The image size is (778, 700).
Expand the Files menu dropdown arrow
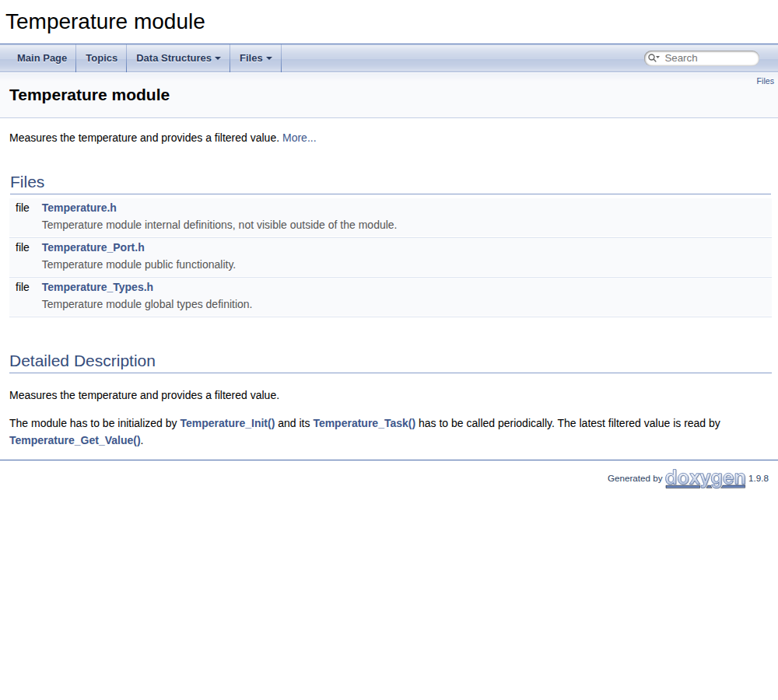(x=269, y=58)
